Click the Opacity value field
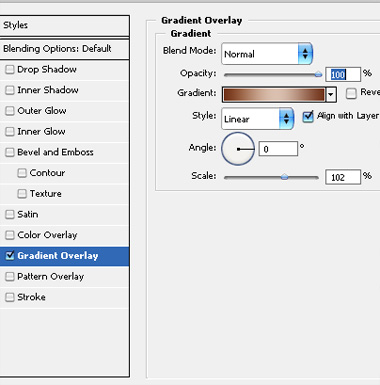This screenshot has width=380, height=385. coord(343,74)
